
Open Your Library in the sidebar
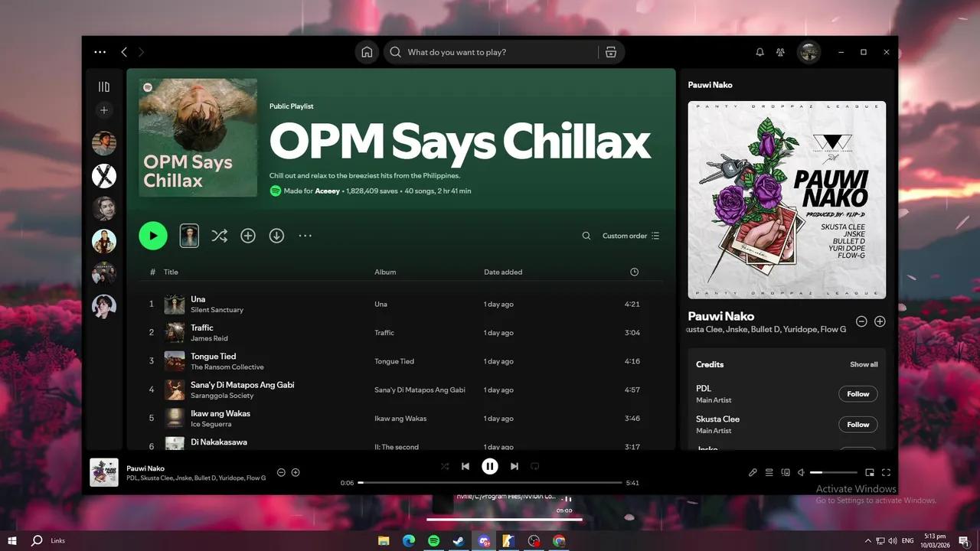[104, 86]
